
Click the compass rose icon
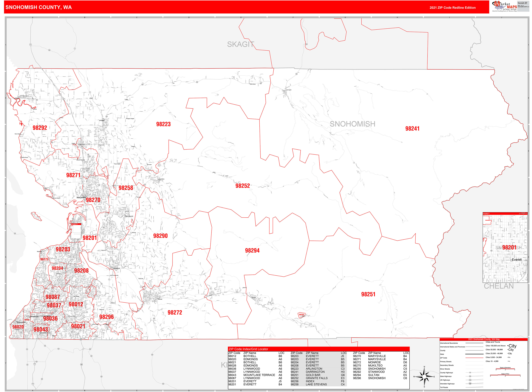tap(424, 377)
